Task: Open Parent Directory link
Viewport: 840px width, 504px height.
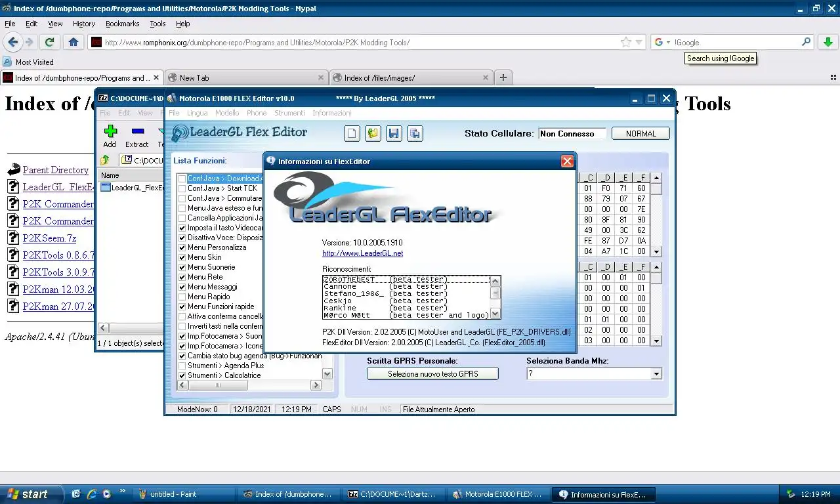Action: (56, 170)
